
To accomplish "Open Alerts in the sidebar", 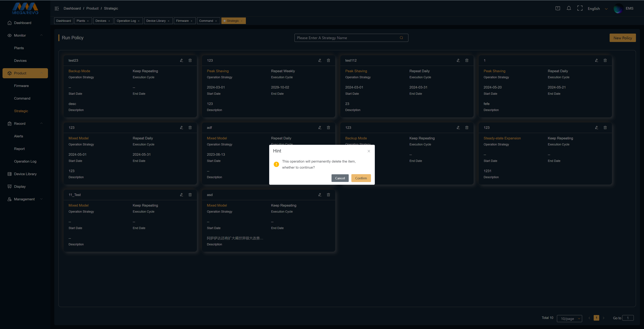I will [25, 136].
